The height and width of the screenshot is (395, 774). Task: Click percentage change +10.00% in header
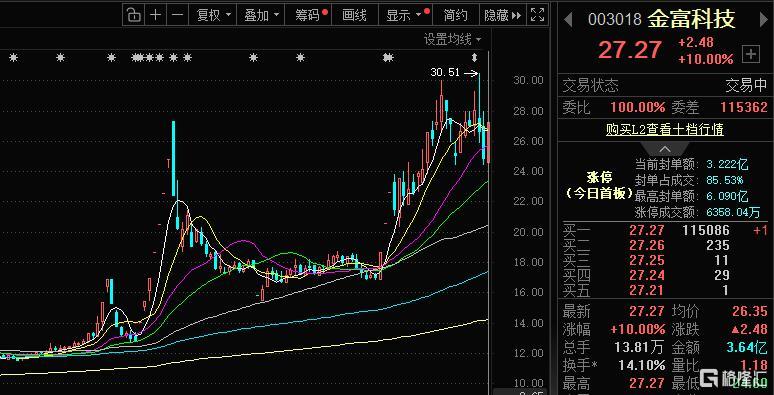pyautogui.click(x=706, y=59)
